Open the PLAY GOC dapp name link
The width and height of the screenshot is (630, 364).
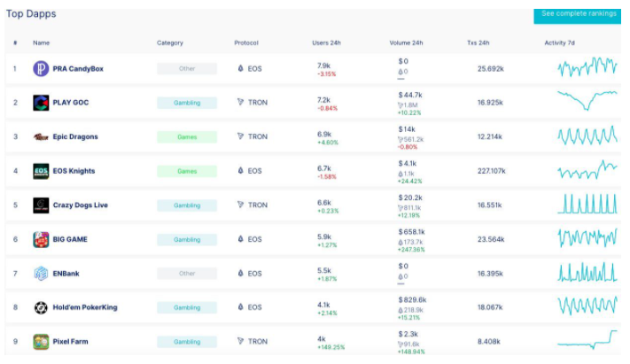coord(71,103)
